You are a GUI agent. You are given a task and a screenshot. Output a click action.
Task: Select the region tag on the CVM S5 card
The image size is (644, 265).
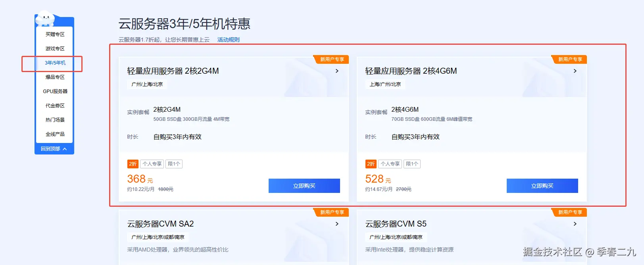(396, 237)
